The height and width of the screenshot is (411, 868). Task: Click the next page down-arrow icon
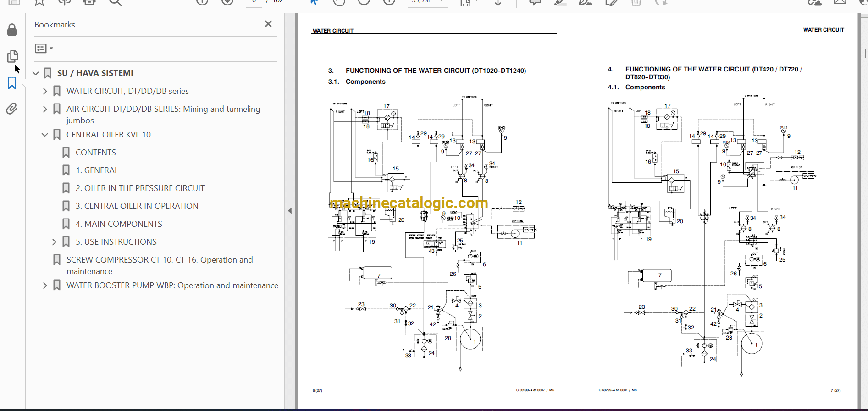[227, 2]
